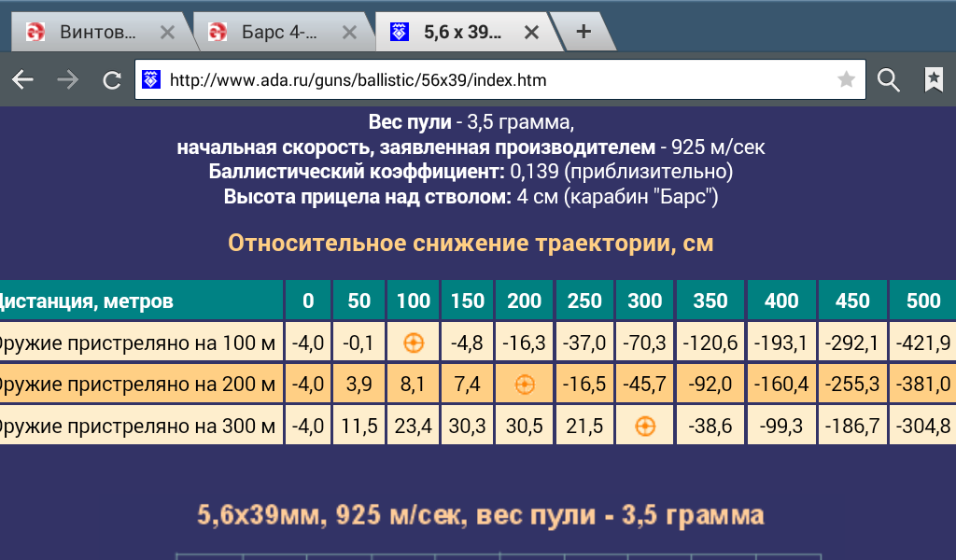Close the Винтов... tab

167,33
